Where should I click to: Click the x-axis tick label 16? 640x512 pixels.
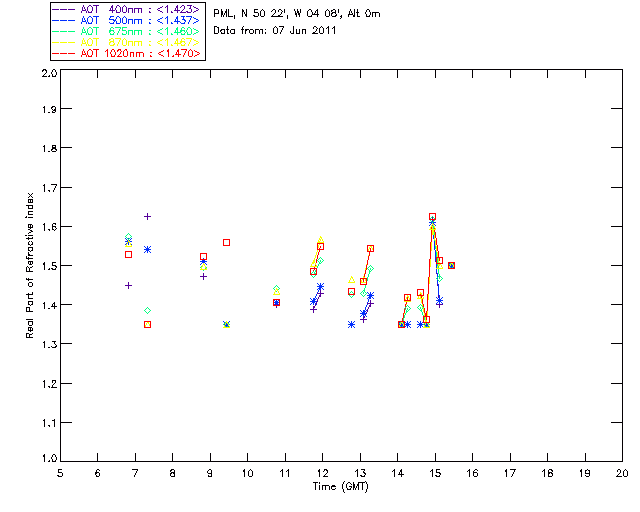473,473
